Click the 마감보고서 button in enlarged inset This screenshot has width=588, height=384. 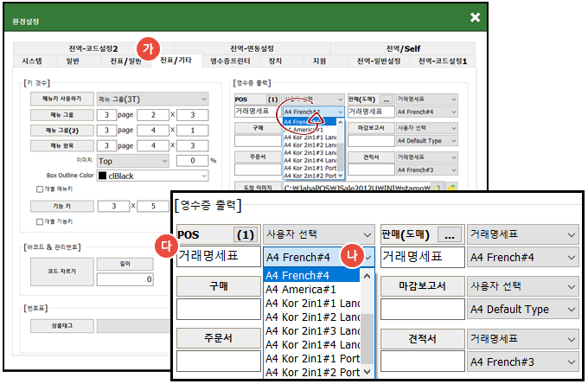(x=423, y=286)
